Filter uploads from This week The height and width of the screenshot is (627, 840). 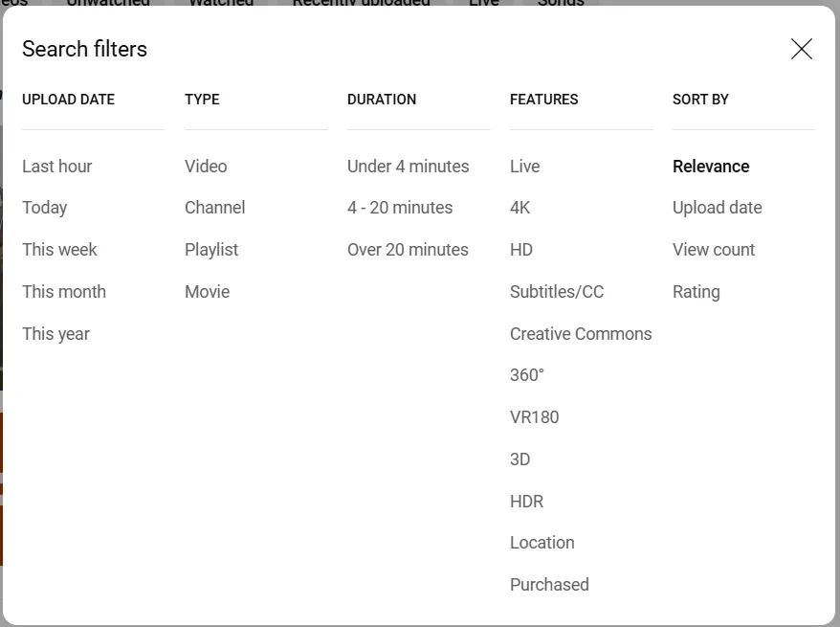(59, 249)
